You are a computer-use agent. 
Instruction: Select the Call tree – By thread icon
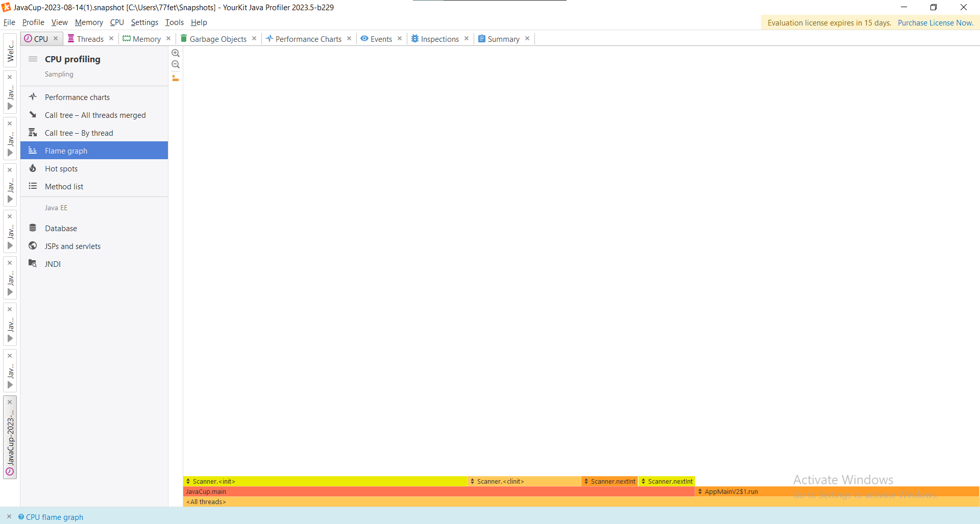tap(33, 132)
